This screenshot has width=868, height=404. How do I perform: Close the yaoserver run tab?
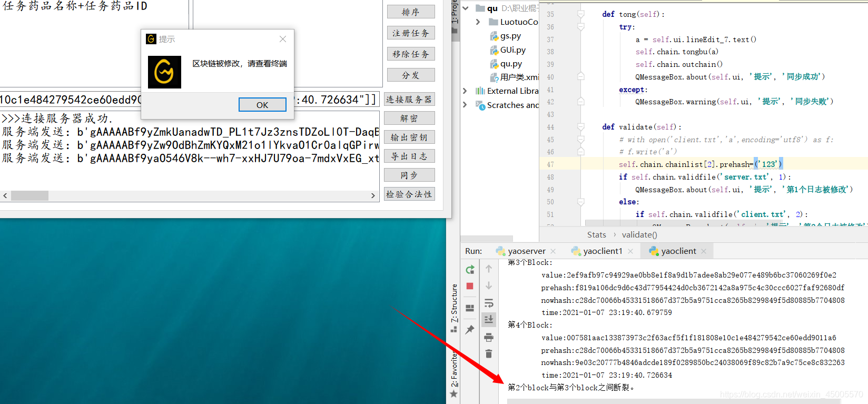553,251
